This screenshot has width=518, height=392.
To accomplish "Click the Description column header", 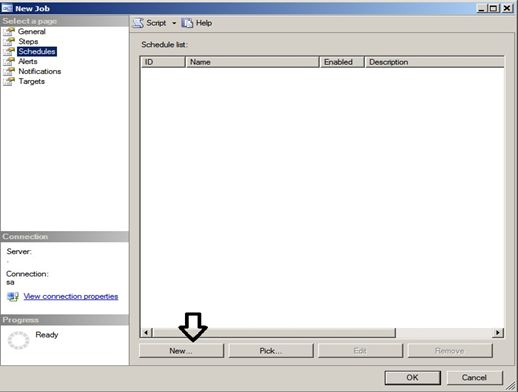I will coord(435,62).
